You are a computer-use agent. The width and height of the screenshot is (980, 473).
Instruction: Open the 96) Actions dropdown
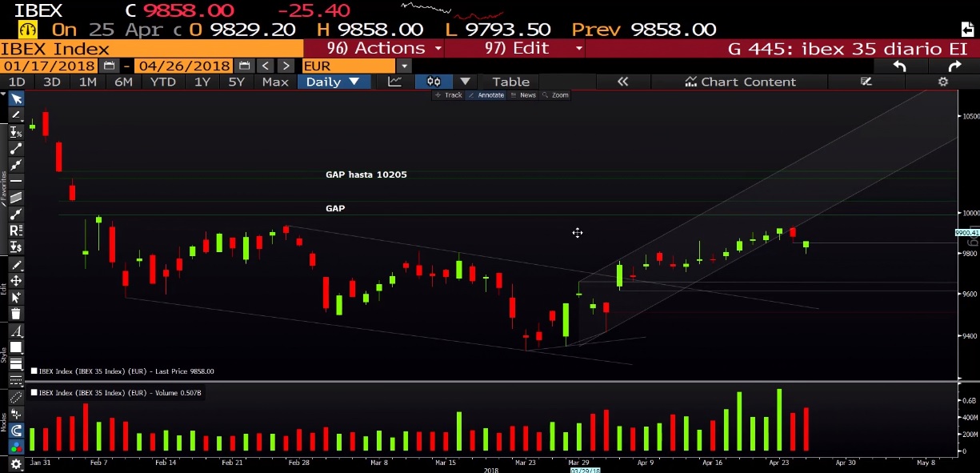[374, 48]
